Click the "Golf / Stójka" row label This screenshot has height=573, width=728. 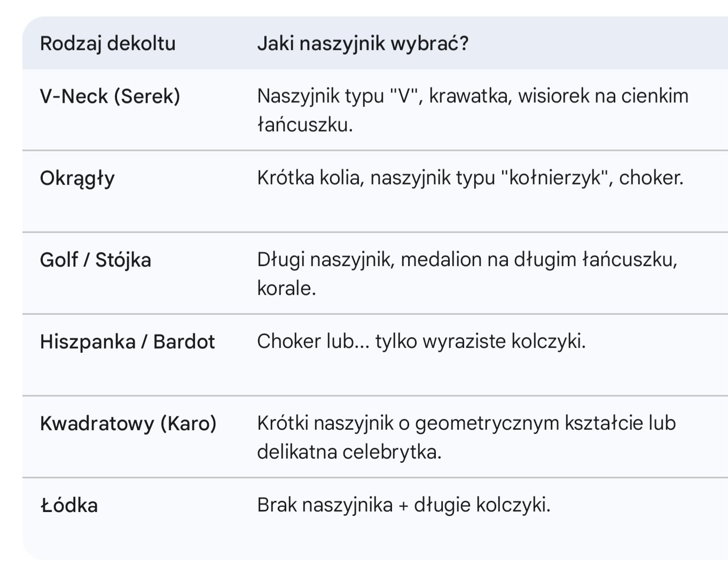[x=95, y=260]
